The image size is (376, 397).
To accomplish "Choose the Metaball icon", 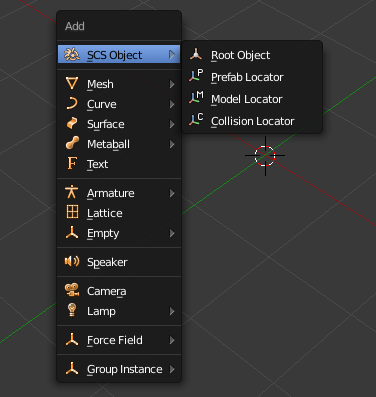I will [72, 143].
